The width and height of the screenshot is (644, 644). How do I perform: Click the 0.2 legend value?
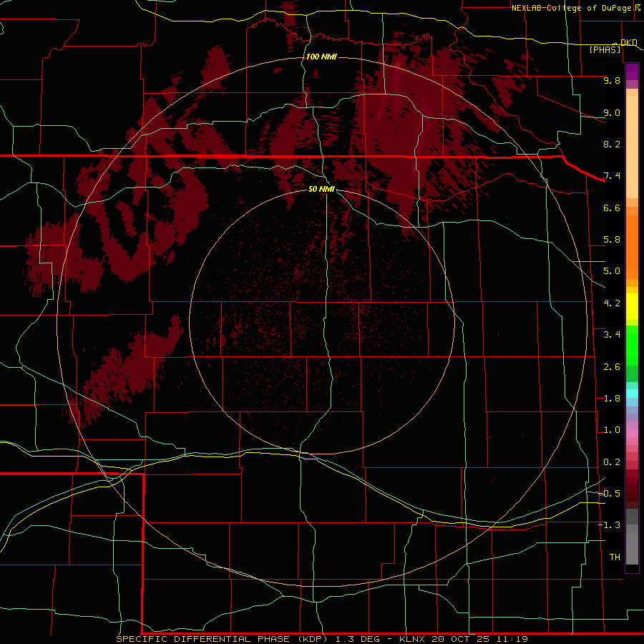[x=612, y=462]
